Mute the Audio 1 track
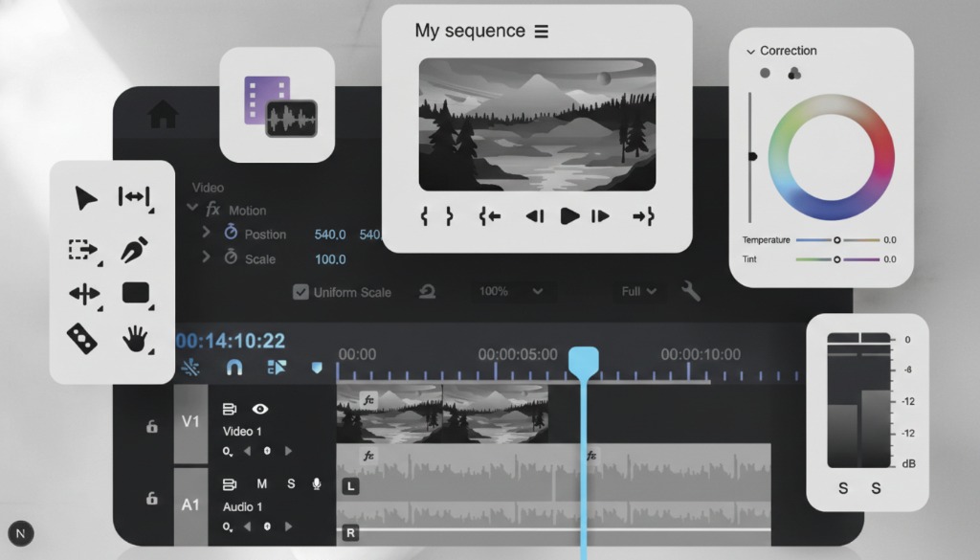Image resolution: width=980 pixels, height=560 pixels. point(262,483)
